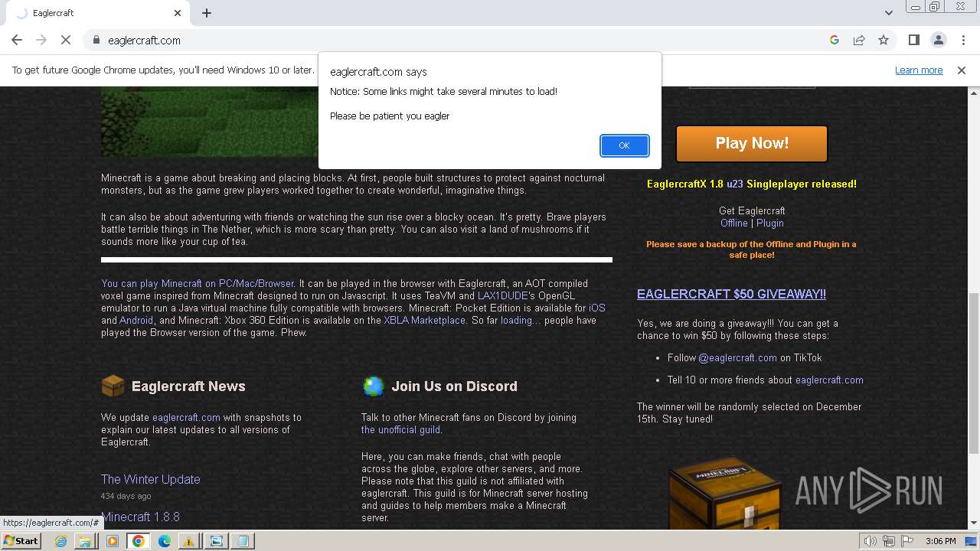Open the EAGLERCRAFT $50 GIVEAWAY!! link
Viewport: 980px width, 551px height.
[x=731, y=294]
